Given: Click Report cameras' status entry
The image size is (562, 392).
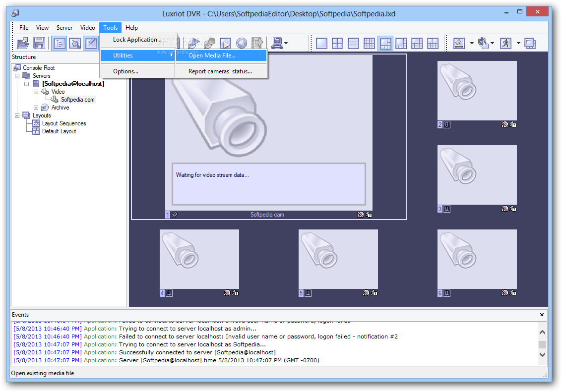Looking at the screenshot, I should (x=221, y=71).
